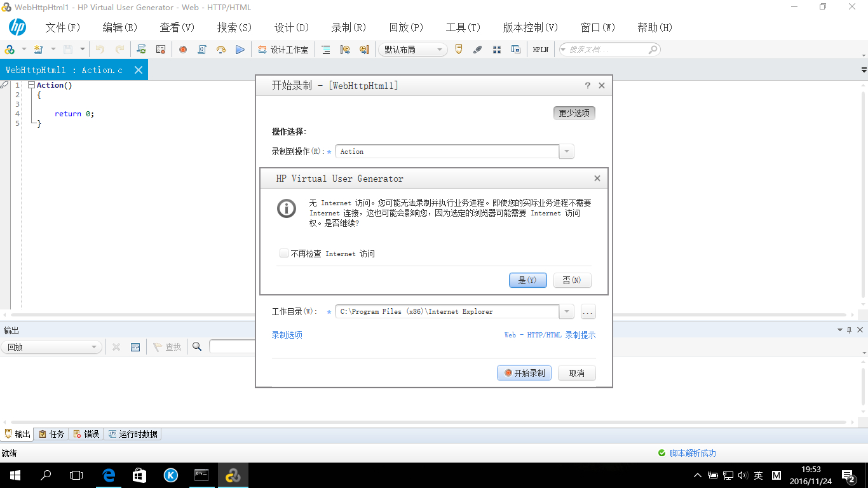Open the 文件(F) menu
Viewport: 868px width, 488px height.
coord(63,27)
